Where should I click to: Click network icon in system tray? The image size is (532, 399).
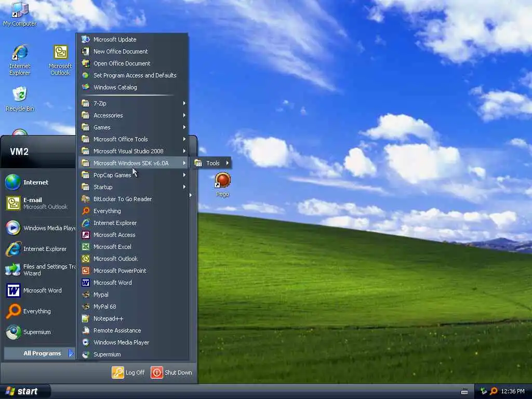(484, 391)
